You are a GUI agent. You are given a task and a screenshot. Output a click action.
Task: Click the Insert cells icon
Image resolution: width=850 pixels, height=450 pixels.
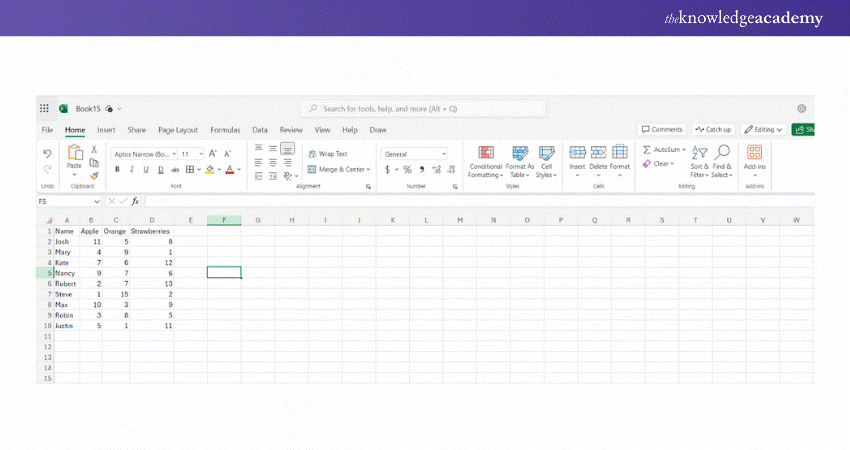[577, 153]
